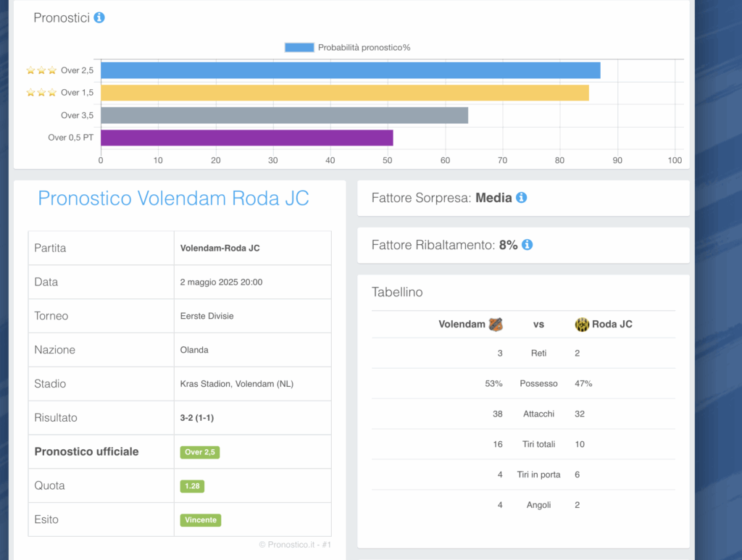Click the 53% possession value
This screenshot has width=742, height=560.
(x=493, y=383)
